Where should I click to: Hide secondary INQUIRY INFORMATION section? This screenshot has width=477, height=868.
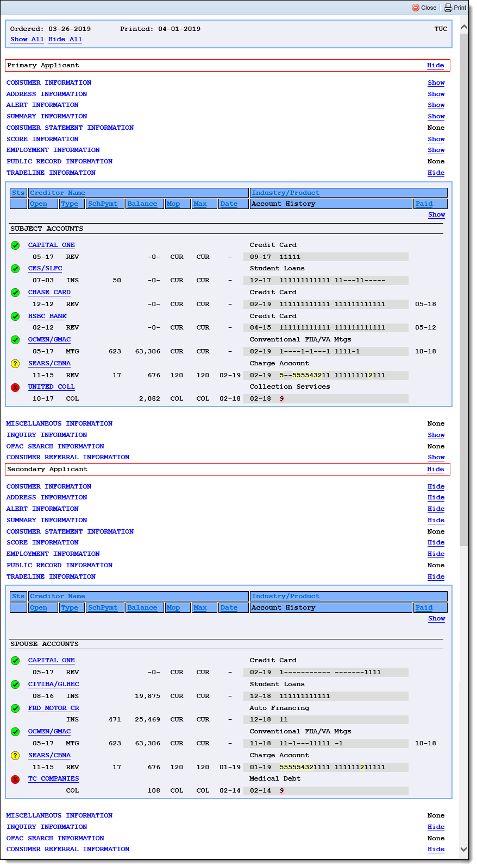(x=436, y=827)
